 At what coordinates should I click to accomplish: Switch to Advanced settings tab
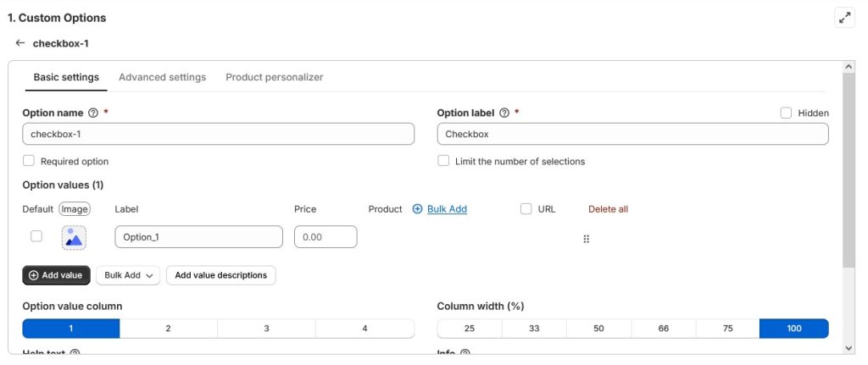pyautogui.click(x=162, y=77)
